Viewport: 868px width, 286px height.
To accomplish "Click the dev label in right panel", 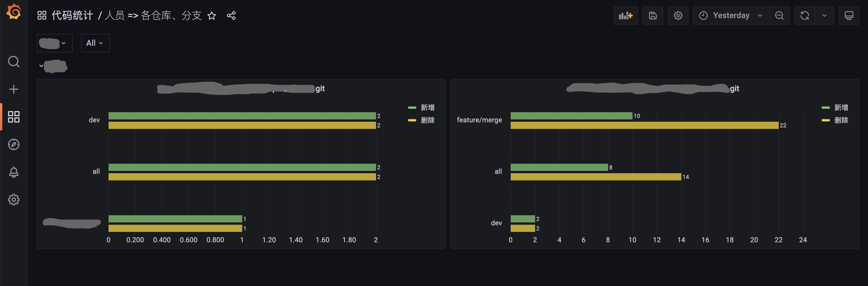I will (x=496, y=223).
